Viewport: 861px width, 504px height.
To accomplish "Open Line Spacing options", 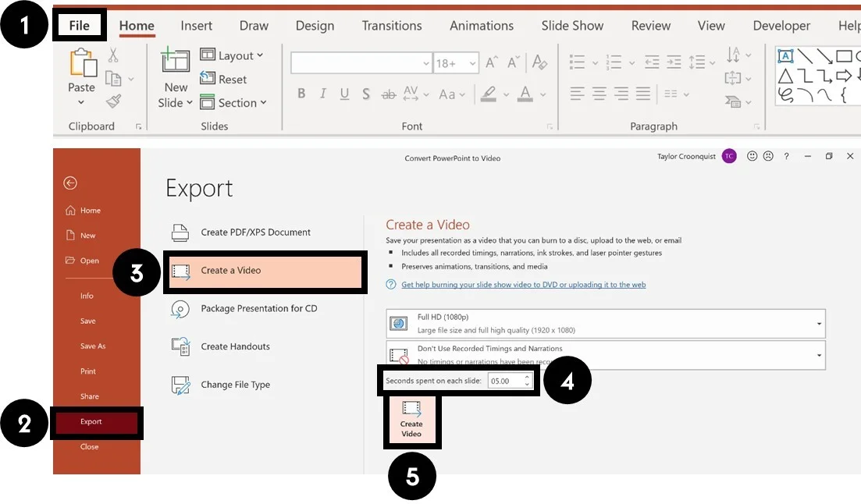I will click(x=702, y=62).
